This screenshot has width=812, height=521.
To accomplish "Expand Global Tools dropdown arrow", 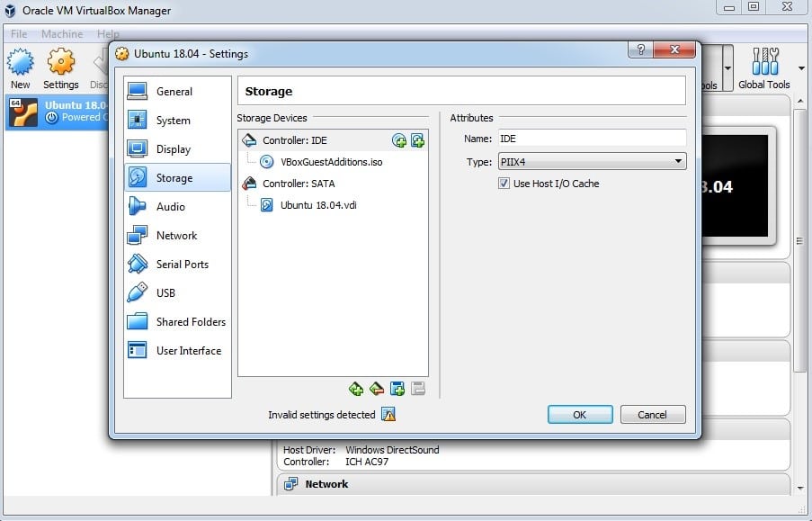I will coord(801,68).
